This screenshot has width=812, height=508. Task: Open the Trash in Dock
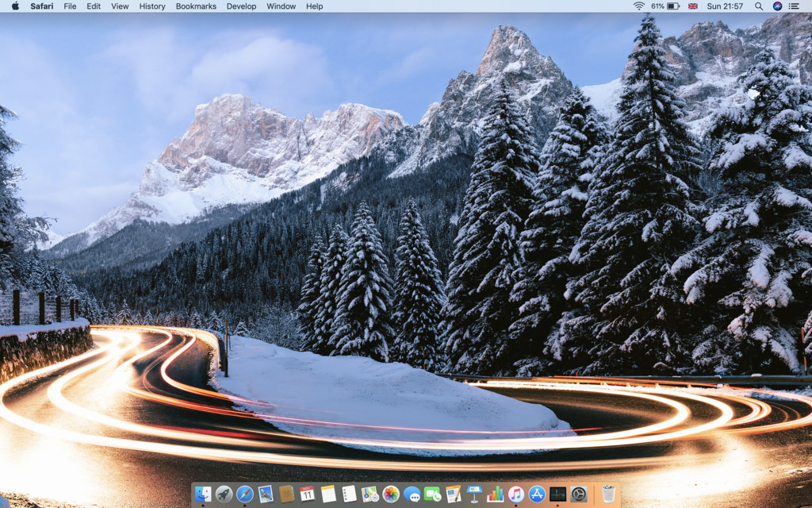pos(608,494)
